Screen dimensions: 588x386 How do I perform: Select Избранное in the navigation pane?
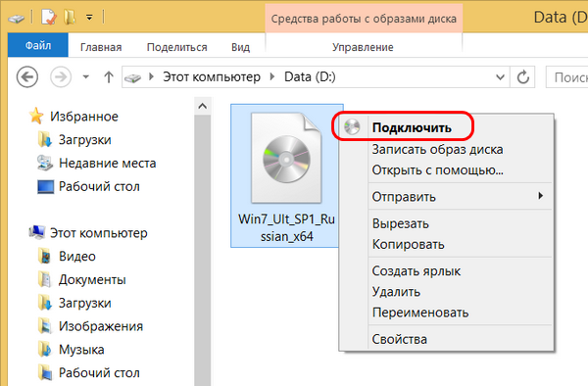[x=84, y=117]
